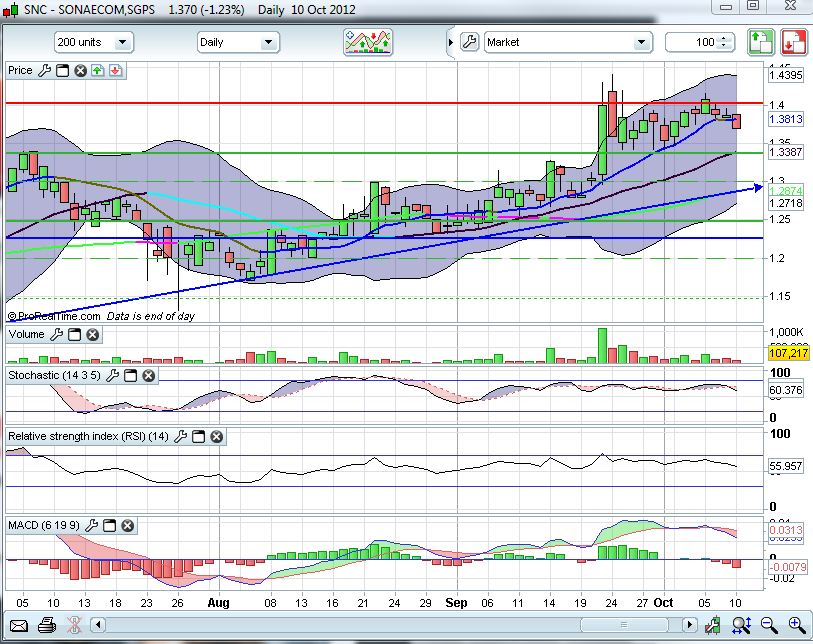The height and width of the screenshot is (644, 813).
Task: Zoom out of the chart
Action: click(769, 625)
